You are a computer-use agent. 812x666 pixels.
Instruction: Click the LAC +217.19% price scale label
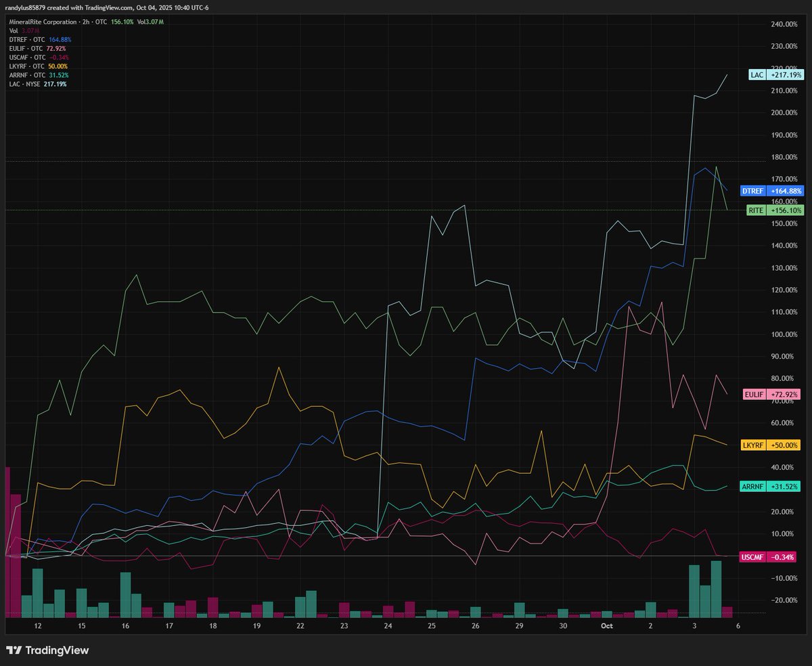click(776, 74)
